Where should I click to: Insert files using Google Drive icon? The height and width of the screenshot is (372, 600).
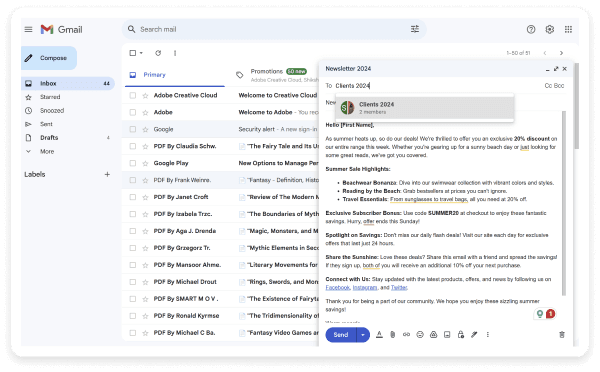(434, 335)
